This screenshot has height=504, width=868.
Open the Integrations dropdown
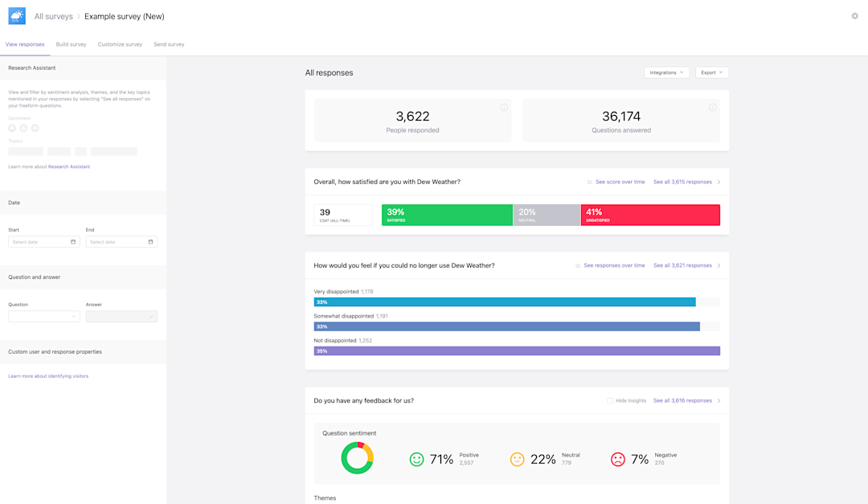(666, 72)
